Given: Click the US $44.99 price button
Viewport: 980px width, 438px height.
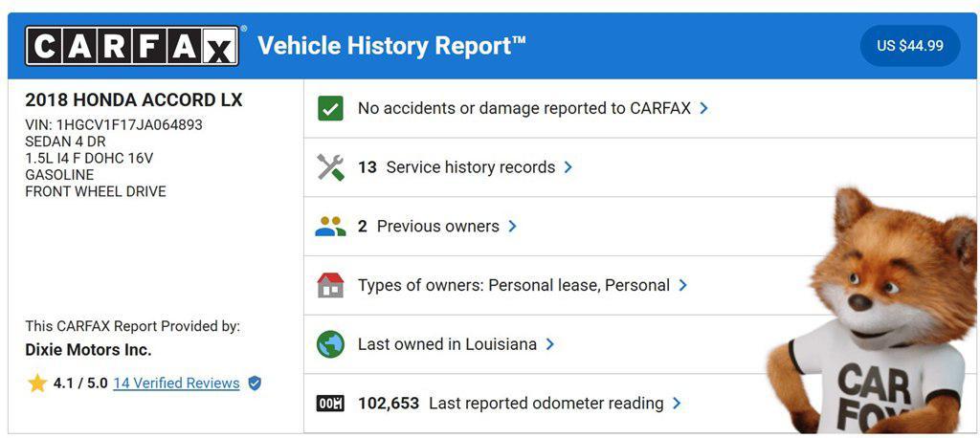Looking at the screenshot, I should point(910,46).
